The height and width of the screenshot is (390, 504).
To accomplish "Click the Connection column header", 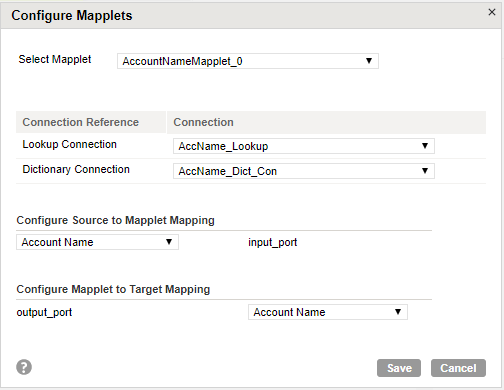I will pos(326,122).
